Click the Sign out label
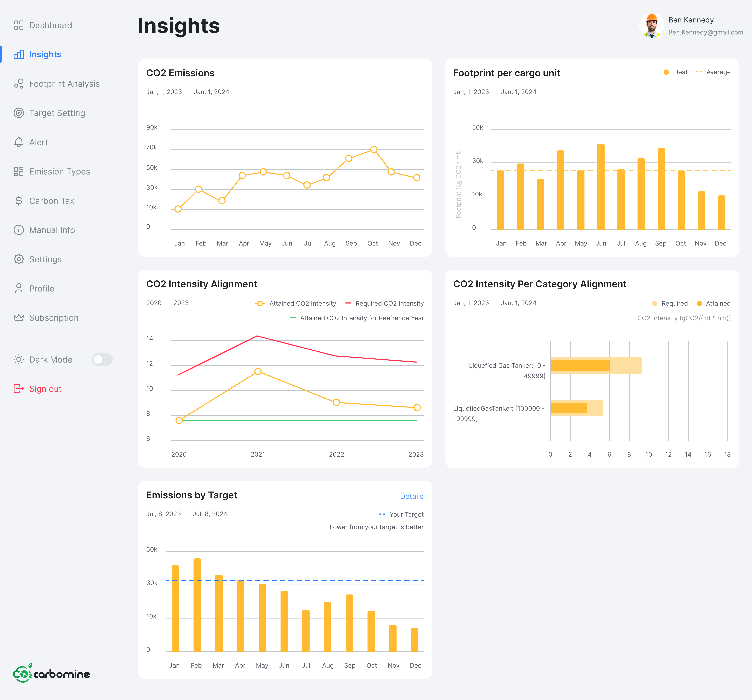The height and width of the screenshot is (700, 752). (45, 389)
